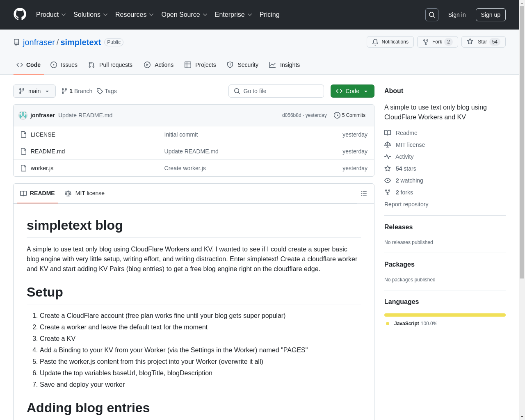
Task: Switch to MIT license tab in viewer
Action: click(84, 193)
